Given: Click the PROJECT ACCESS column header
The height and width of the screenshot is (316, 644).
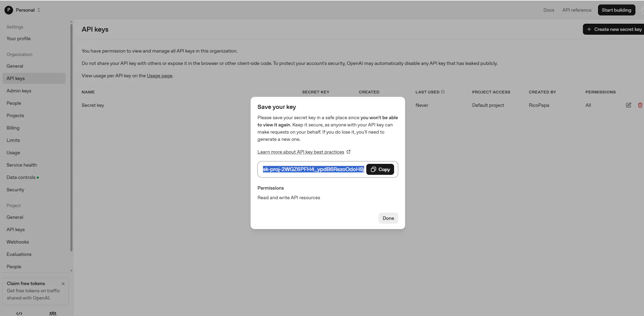Looking at the screenshot, I should click(x=491, y=92).
